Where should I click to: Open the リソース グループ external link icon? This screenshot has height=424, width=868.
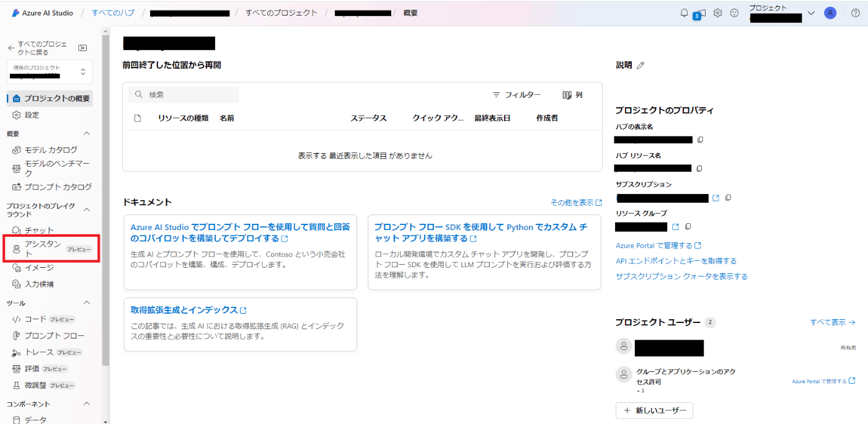tap(676, 226)
